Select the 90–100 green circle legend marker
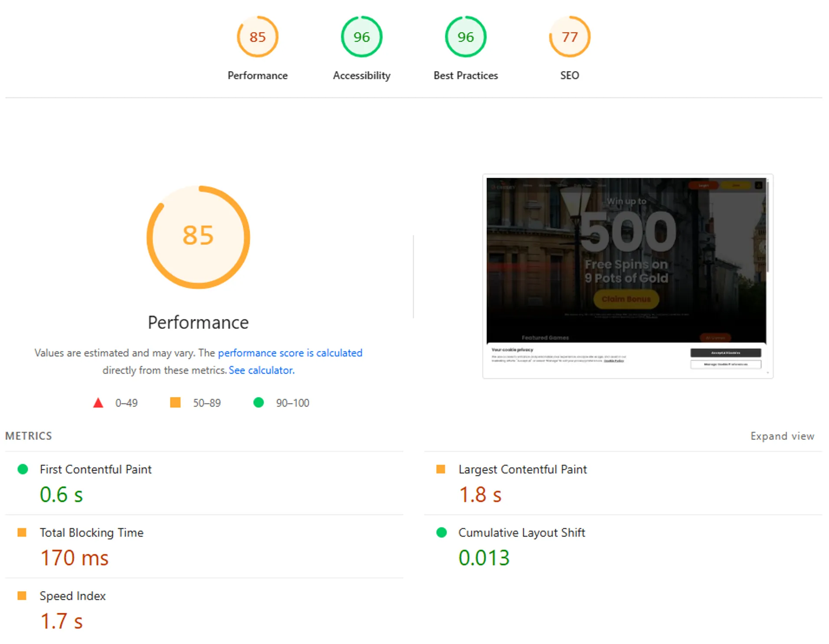Viewport: 829px width, 644px height. pos(259,403)
